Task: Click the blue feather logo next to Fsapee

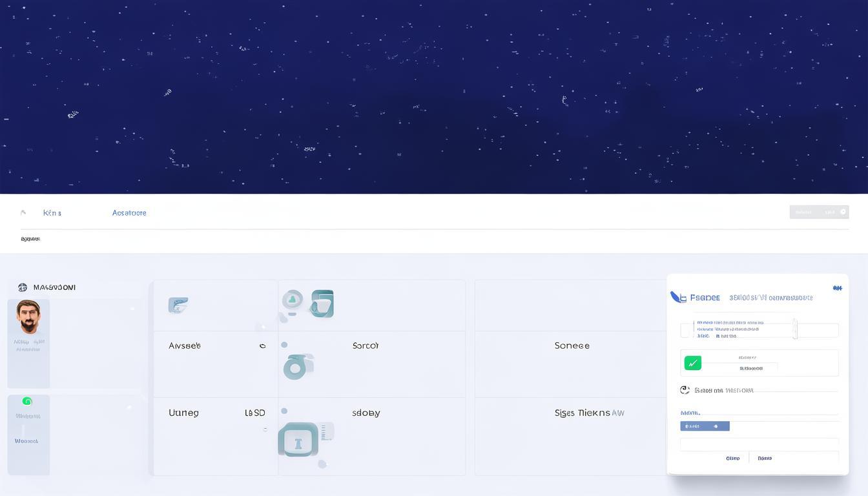Action: (x=678, y=297)
